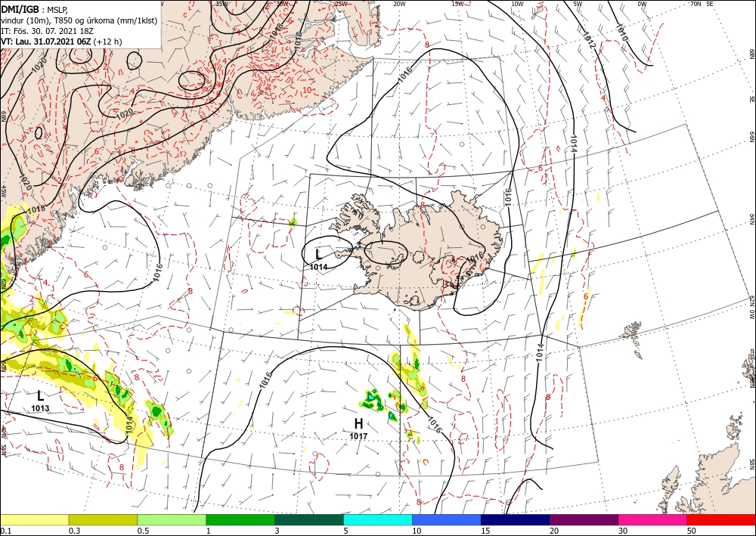Click the legend value "0.5"
The height and width of the screenshot is (536, 756).
(143, 531)
